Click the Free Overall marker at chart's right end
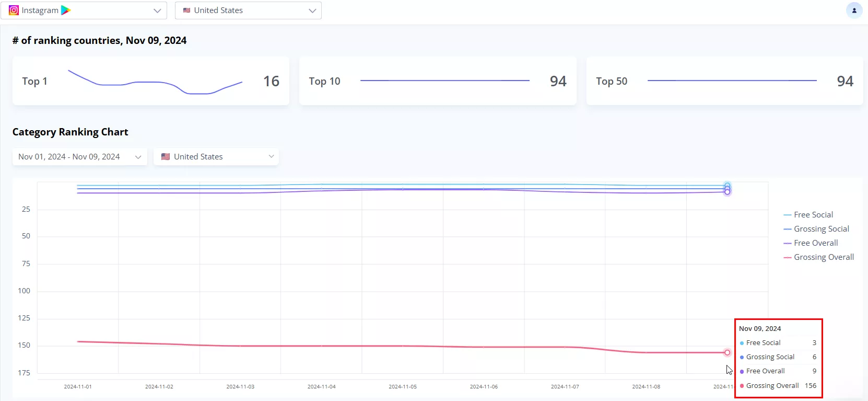This screenshot has width=868, height=401. tap(727, 192)
